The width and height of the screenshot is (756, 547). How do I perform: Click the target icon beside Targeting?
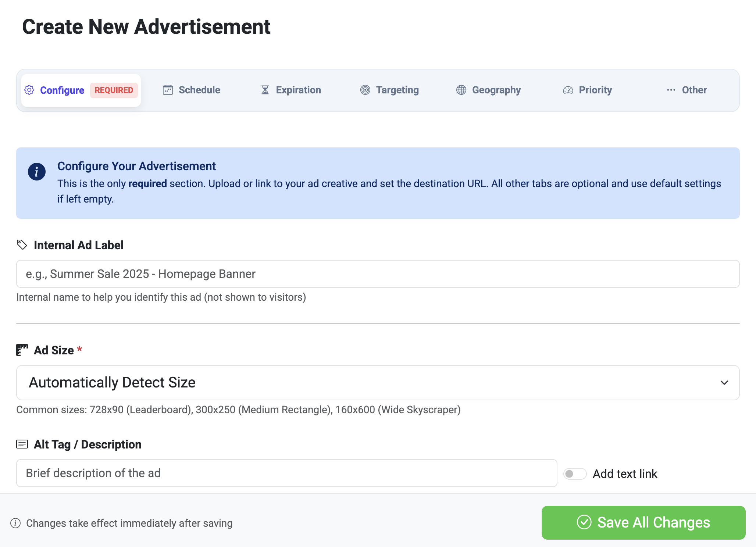point(365,90)
